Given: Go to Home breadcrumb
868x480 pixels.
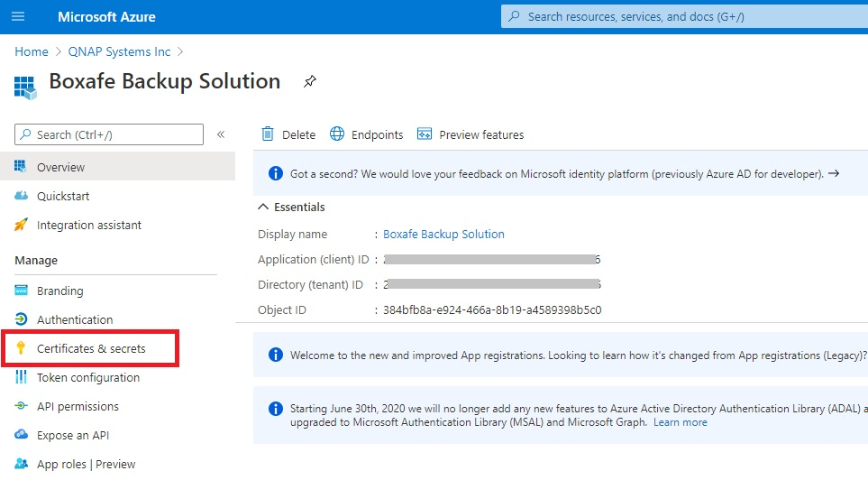Looking at the screenshot, I should coord(32,51).
